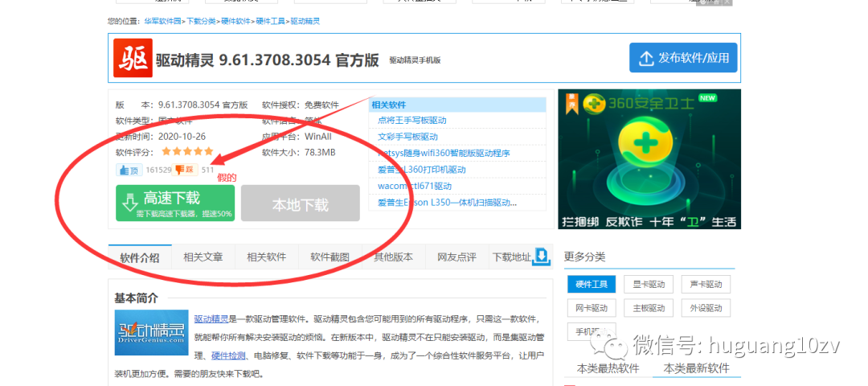Select the 主板驱动 category button
The height and width of the screenshot is (386, 868).
tap(649, 308)
